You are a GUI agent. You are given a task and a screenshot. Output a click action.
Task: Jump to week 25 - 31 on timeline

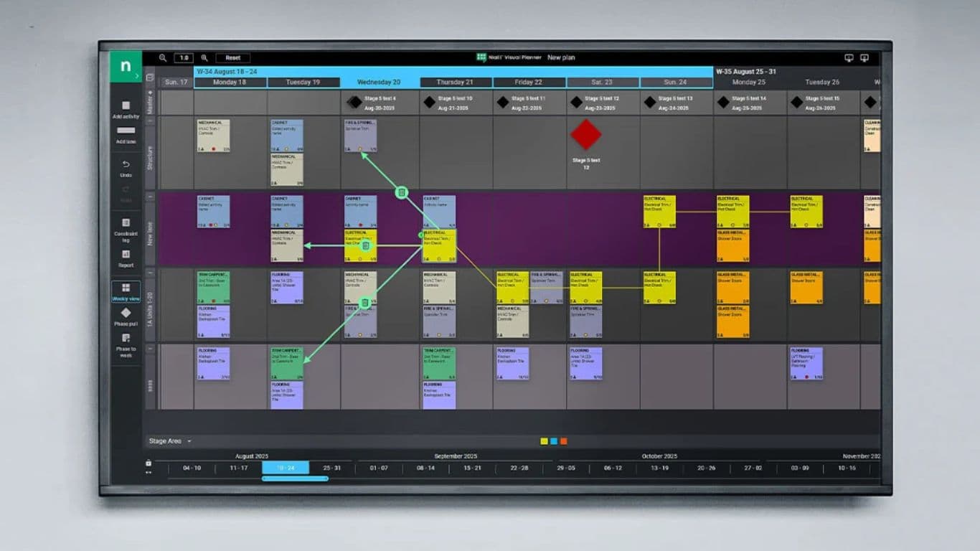coord(331,468)
